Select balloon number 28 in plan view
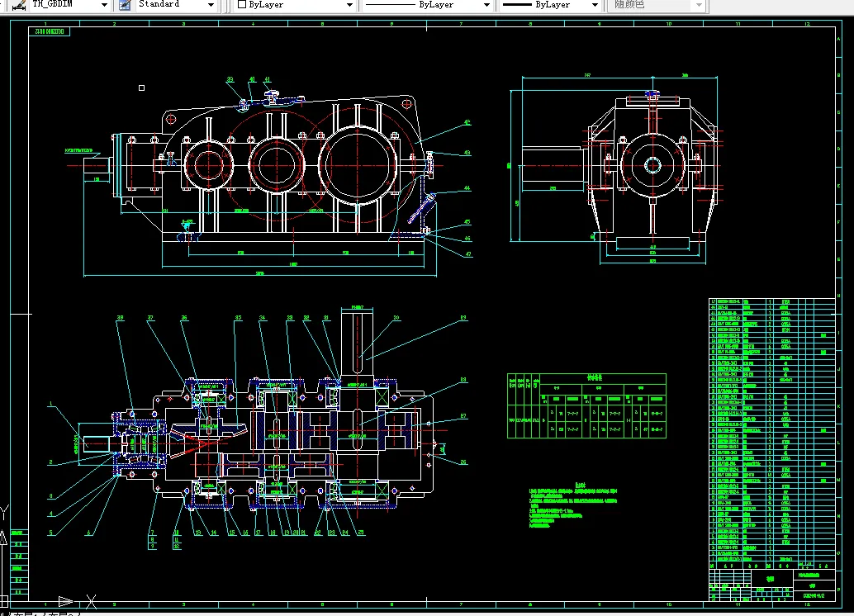Image resolution: width=854 pixels, height=616 pixels. click(x=463, y=380)
